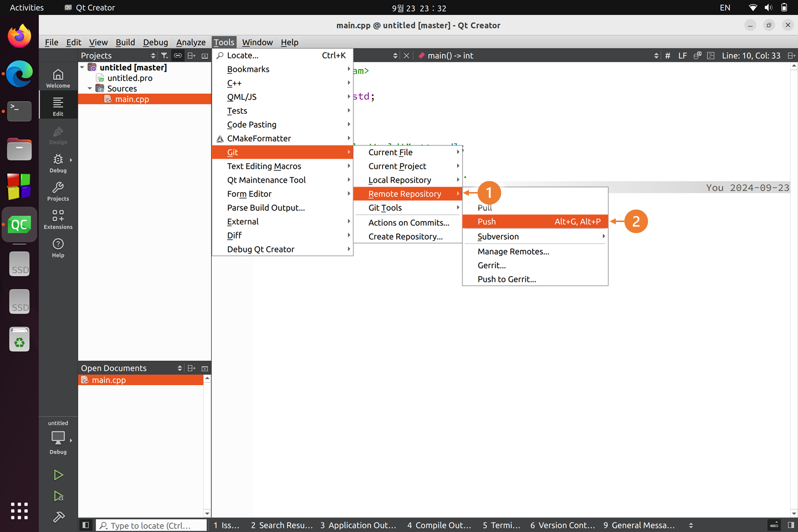Click the Type to locate field
Screen dimensions: 798x532
click(151, 525)
